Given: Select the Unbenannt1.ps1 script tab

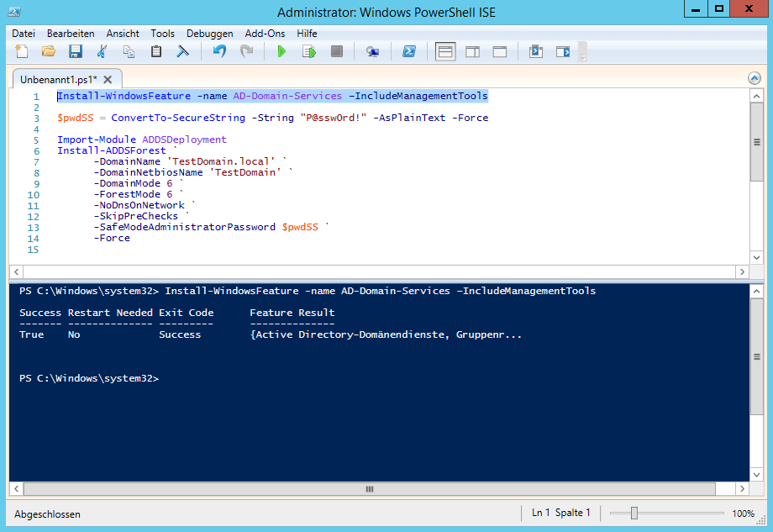Looking at the screenshot, I should point(57,78).
